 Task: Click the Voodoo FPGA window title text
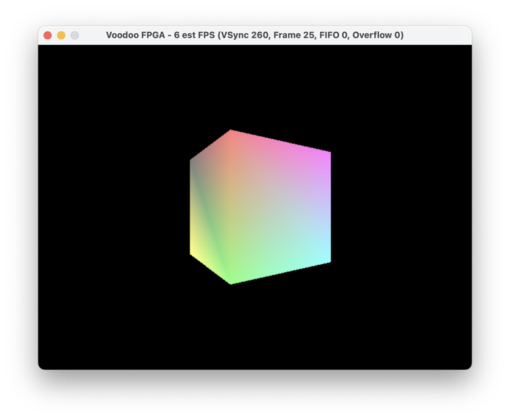255,35
